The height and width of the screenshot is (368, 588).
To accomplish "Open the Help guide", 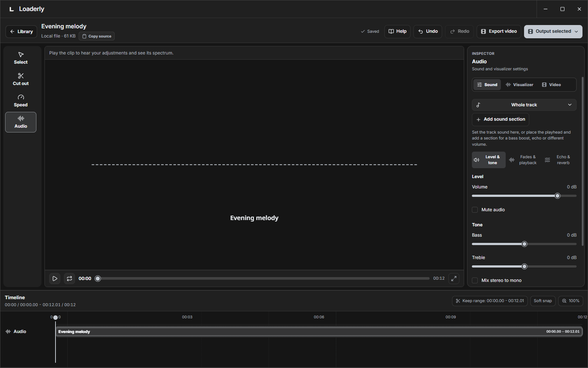I will tap(397, 31).
